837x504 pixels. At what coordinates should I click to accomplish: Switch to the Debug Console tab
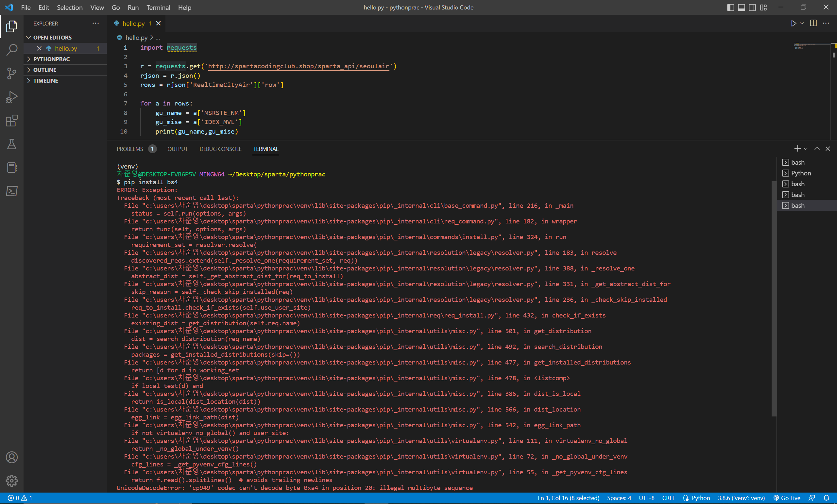[220, 149]
